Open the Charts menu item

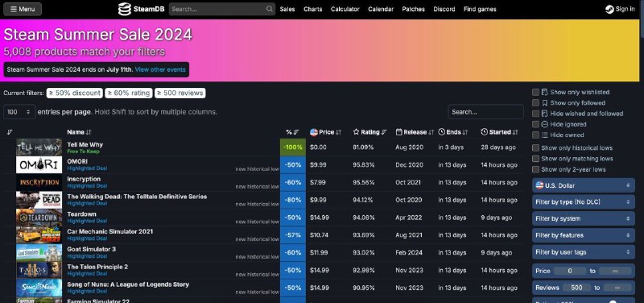pyautogui.click(x=313, y=9)
